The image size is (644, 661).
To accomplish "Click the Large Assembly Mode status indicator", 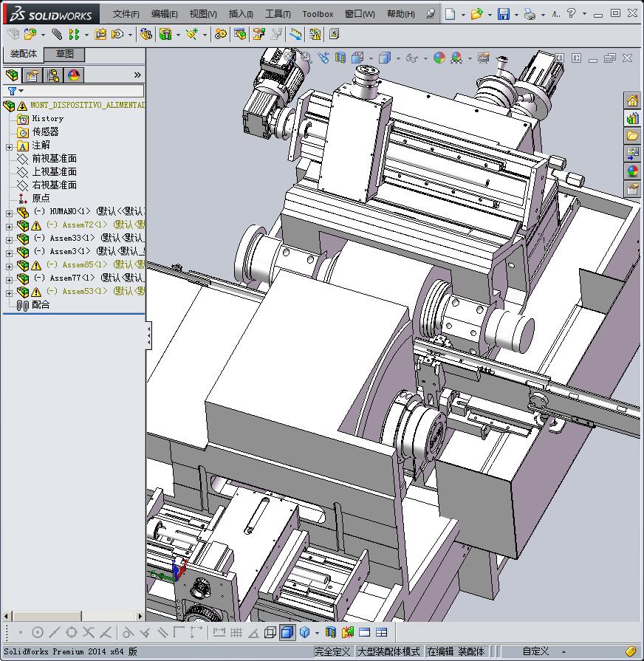I will (x=388, y=651).
